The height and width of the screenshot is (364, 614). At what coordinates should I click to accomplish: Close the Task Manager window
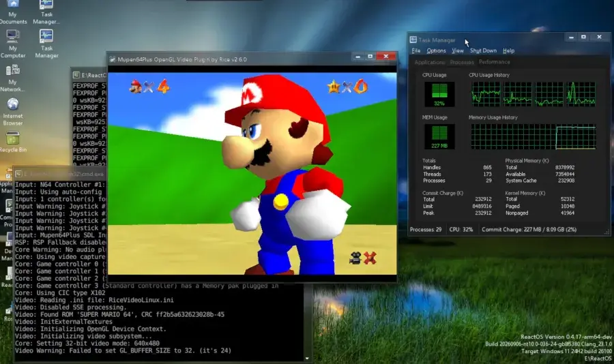tap(599, 37)
